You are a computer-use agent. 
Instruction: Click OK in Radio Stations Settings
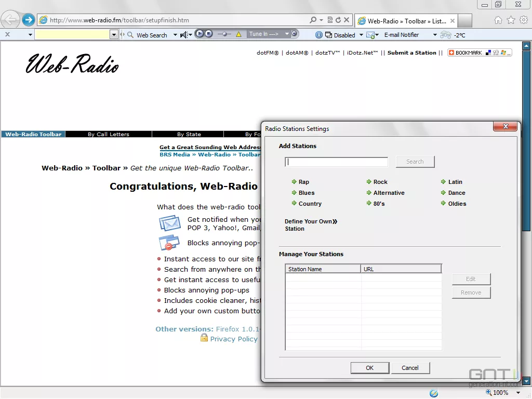click(369, 368)
